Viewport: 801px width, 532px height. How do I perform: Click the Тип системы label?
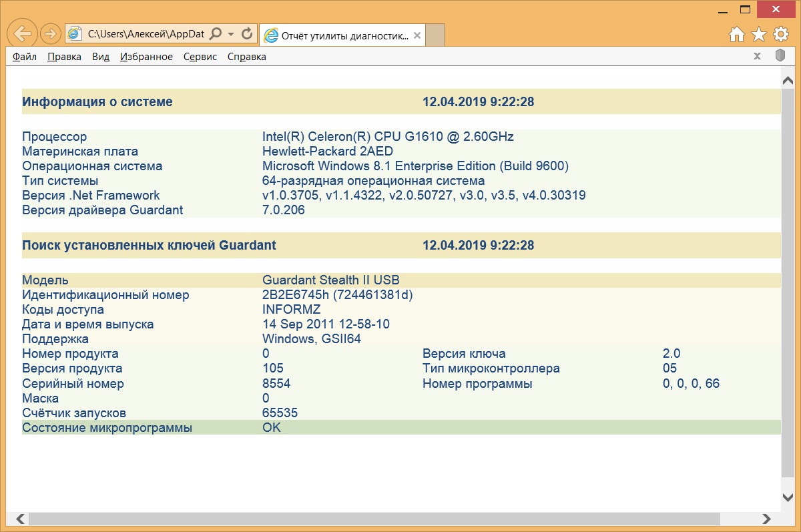pyautogui.click(x=60, y=181)
